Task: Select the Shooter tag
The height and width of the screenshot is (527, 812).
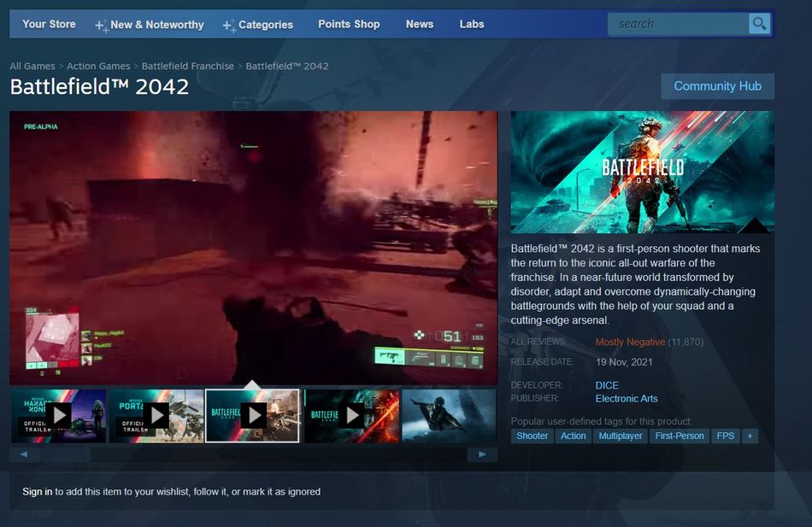Action: tap(532, 436)
